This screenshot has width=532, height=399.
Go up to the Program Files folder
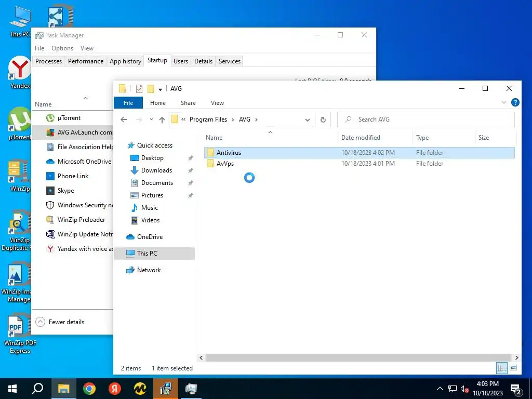tap(162, 119)
